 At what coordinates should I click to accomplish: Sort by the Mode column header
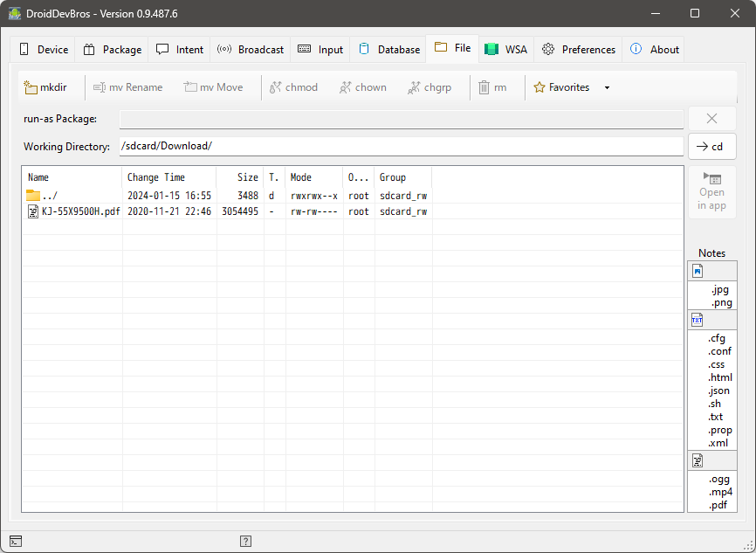point(314,177)
